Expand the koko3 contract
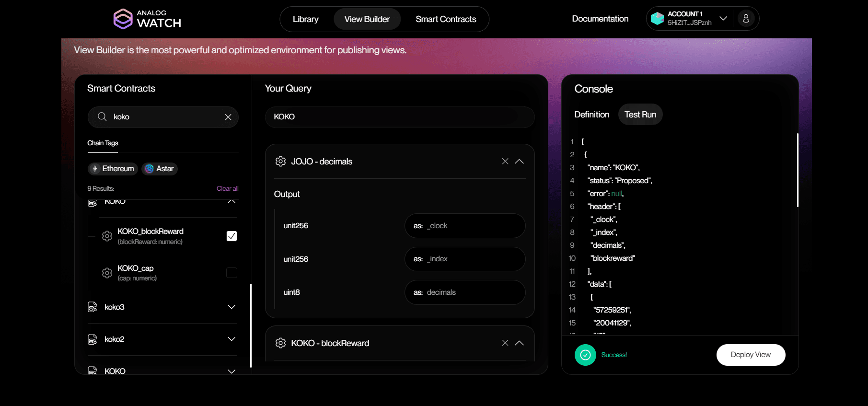Viewport: 868px width, 406px height. pyautogui.click(x=231, y=307)
